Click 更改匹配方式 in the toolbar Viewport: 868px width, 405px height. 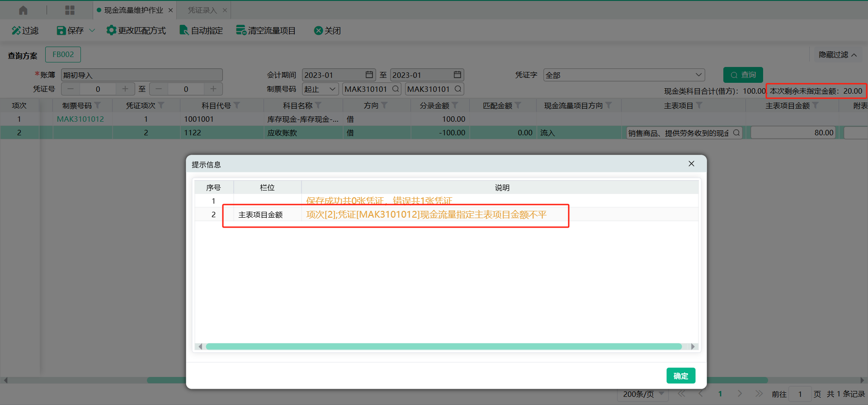click(x=136, y=30)
